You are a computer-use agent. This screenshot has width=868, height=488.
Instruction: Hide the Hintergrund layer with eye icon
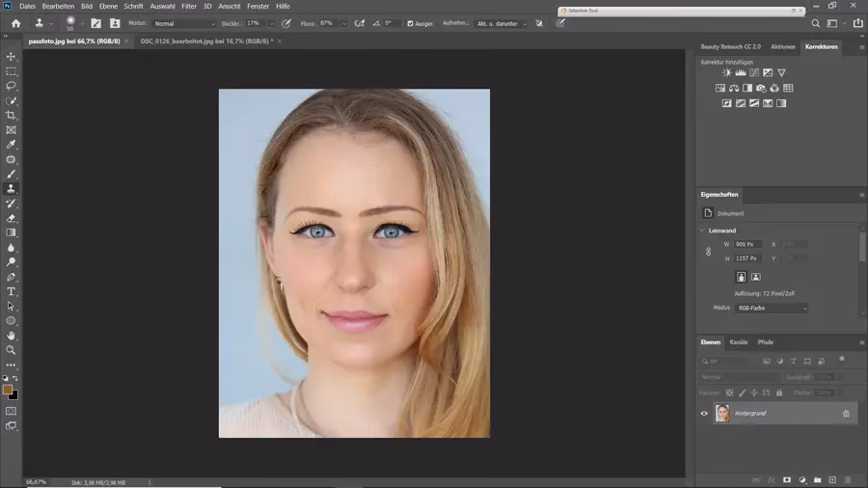(704, 413)
